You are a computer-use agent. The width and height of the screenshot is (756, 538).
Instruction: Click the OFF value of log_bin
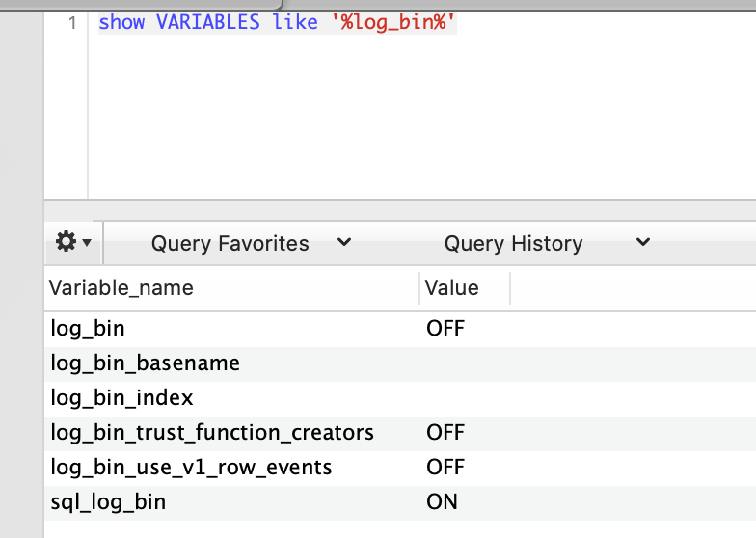coord(445,329)
